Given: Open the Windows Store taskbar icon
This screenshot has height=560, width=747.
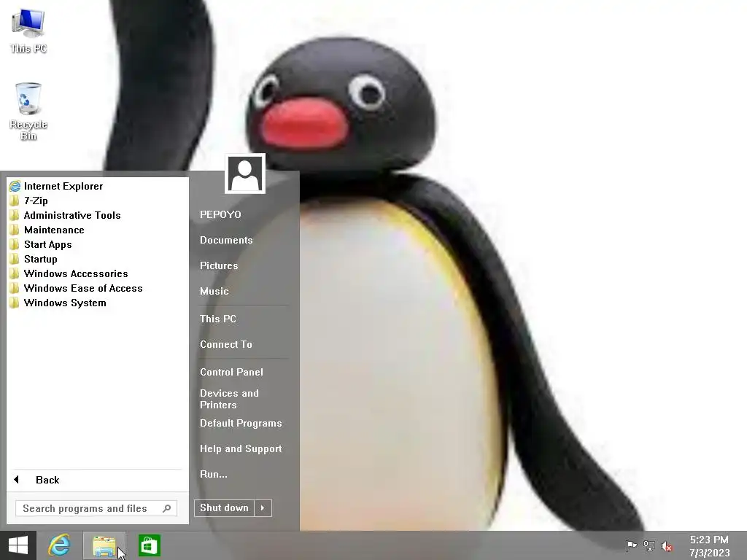Looking at the screenshot, I should tap(149, 545).
